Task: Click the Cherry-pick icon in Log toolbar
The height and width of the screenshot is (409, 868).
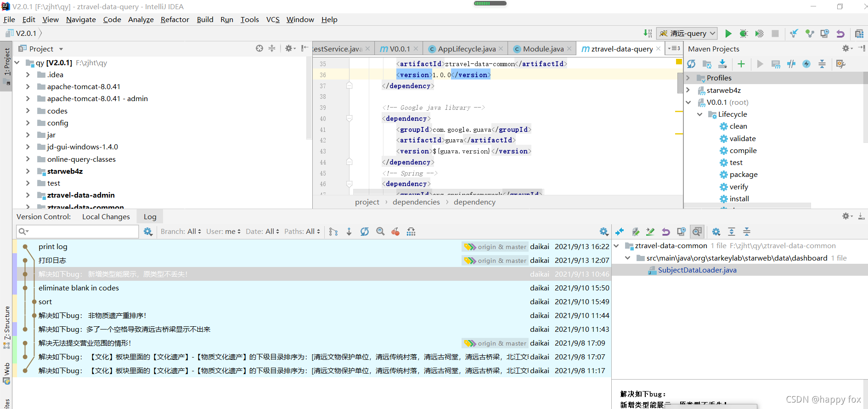Action: pos(395,232)
